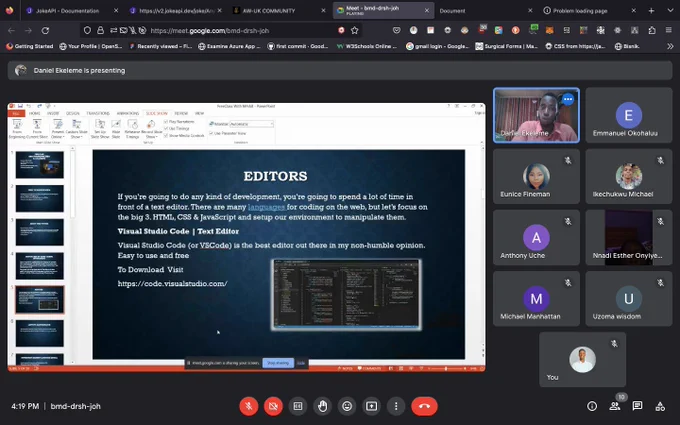This screenshot has height=425, width=680.
Task: Open Firefox extensions puzzle icon
Action: (x=652, y=30)
